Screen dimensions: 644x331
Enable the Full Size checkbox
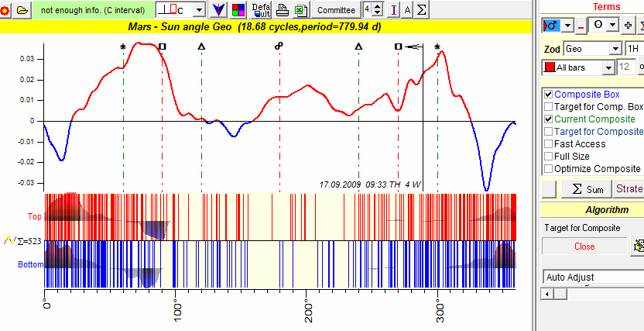[548, 157]
